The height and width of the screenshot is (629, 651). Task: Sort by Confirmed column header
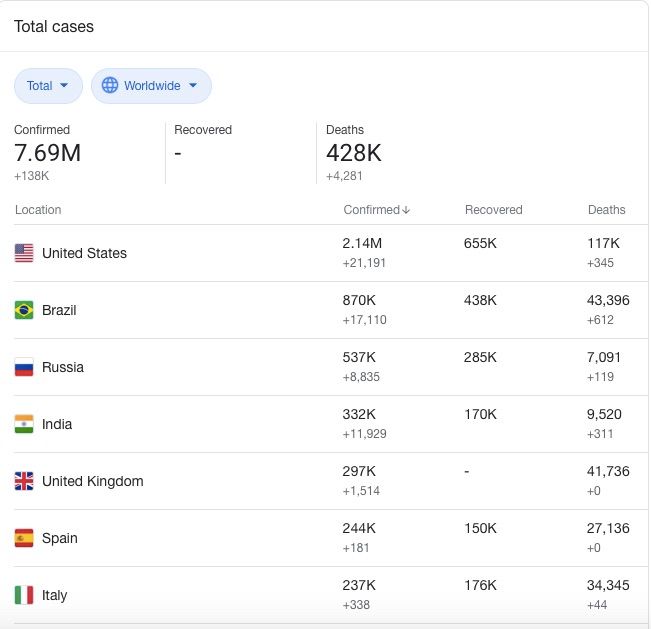click(371, 210)
